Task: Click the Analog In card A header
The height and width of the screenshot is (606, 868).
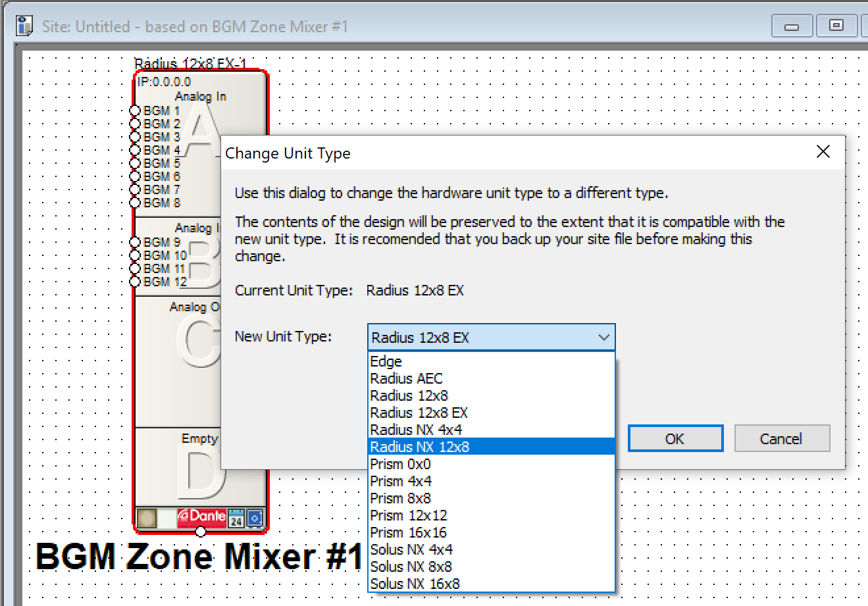Action: click(201, 96)
